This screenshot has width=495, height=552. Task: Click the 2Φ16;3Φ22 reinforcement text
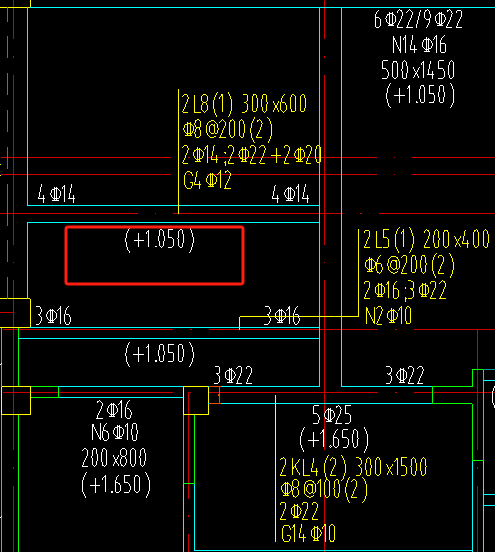(405, 290)
